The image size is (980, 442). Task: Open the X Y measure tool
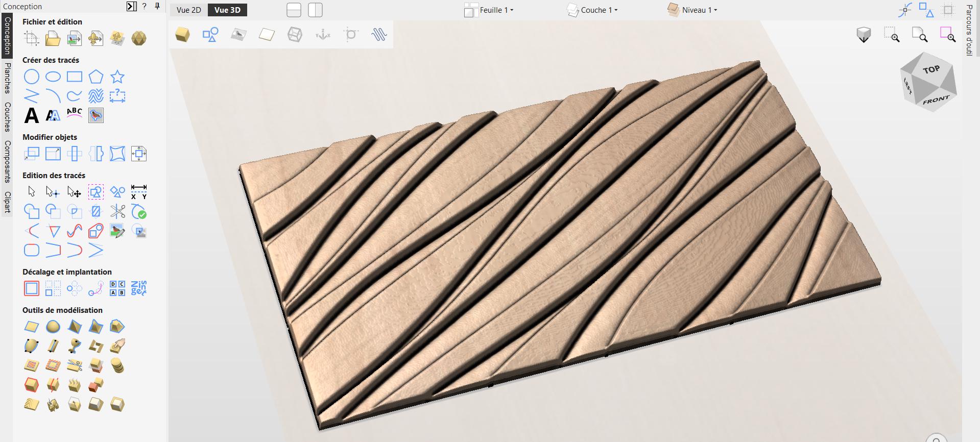(x=139, y=192)
